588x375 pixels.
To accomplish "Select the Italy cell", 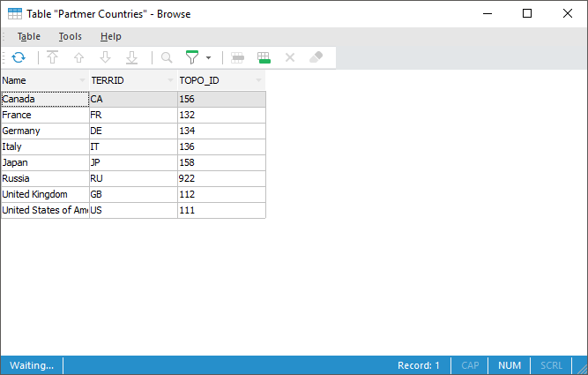I will point(45,146).
